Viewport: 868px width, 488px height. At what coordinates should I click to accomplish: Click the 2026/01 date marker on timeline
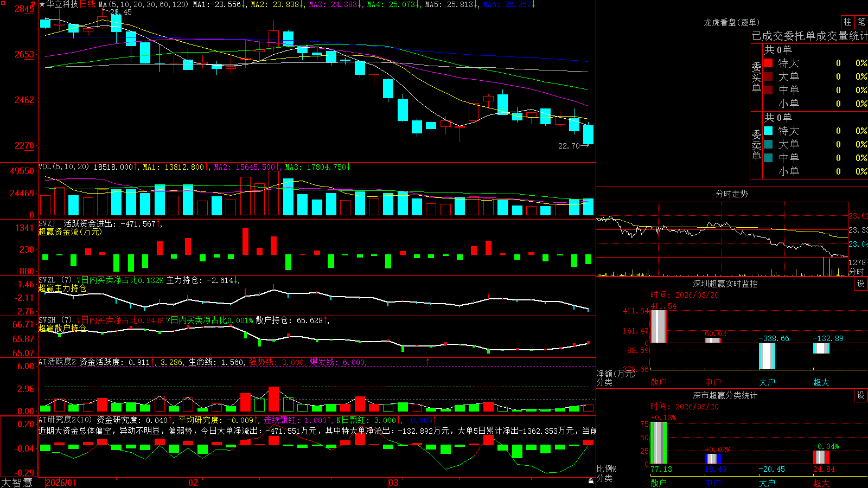[x=61, y=483]
